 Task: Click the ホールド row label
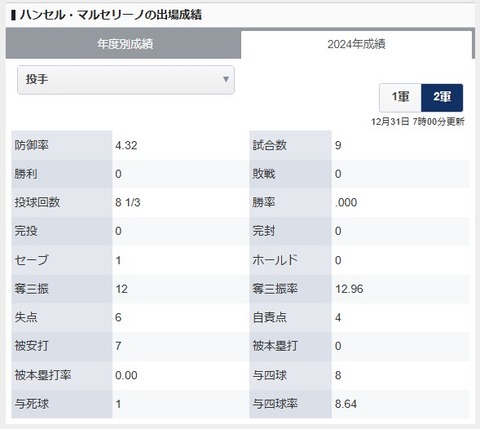(275, 260)
